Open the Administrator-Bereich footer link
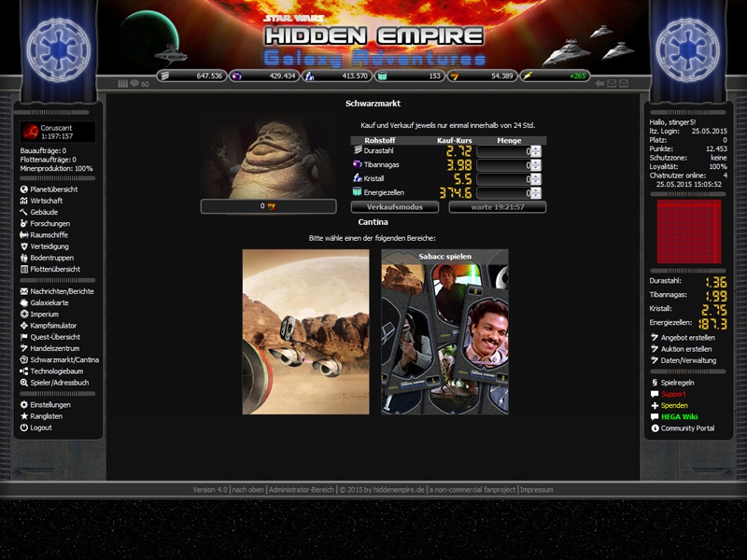This screenshot has width=747, height=560. (x=301, y=489)
